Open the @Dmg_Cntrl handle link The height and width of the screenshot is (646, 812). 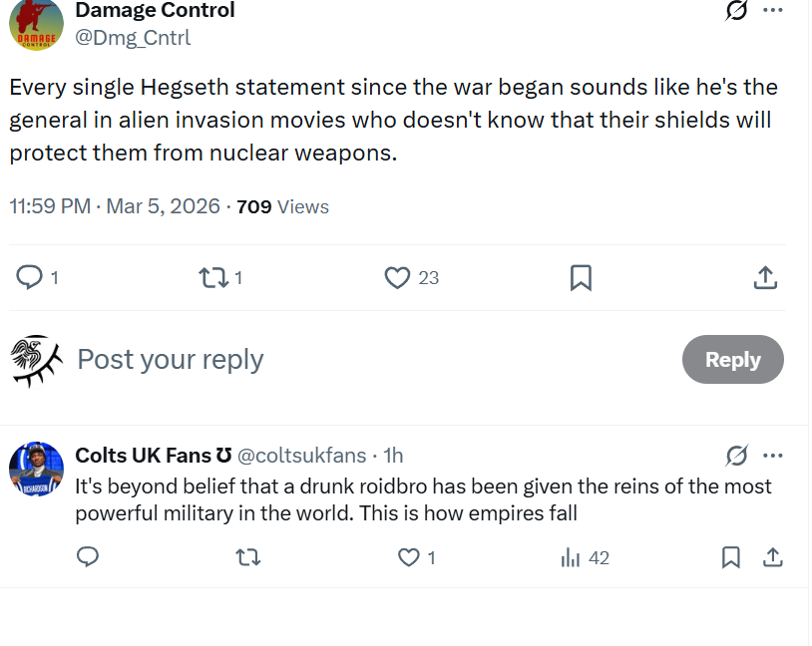(133, 38)
